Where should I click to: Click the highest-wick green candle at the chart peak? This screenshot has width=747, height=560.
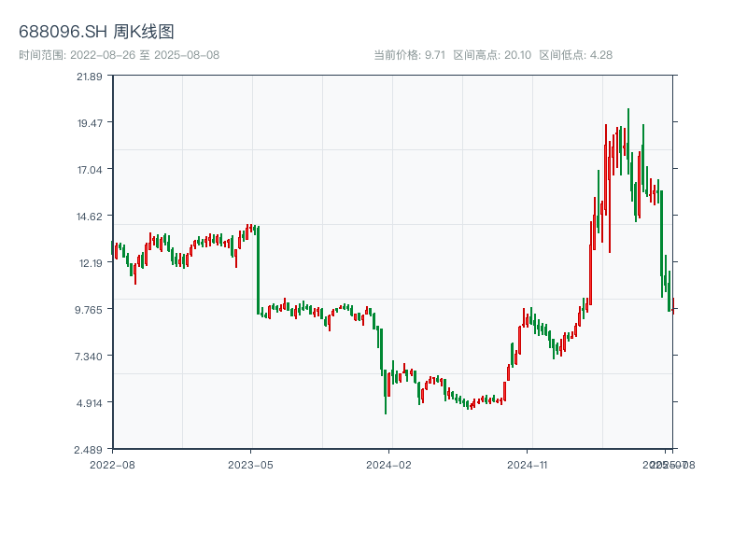click(x=628, y=140)
